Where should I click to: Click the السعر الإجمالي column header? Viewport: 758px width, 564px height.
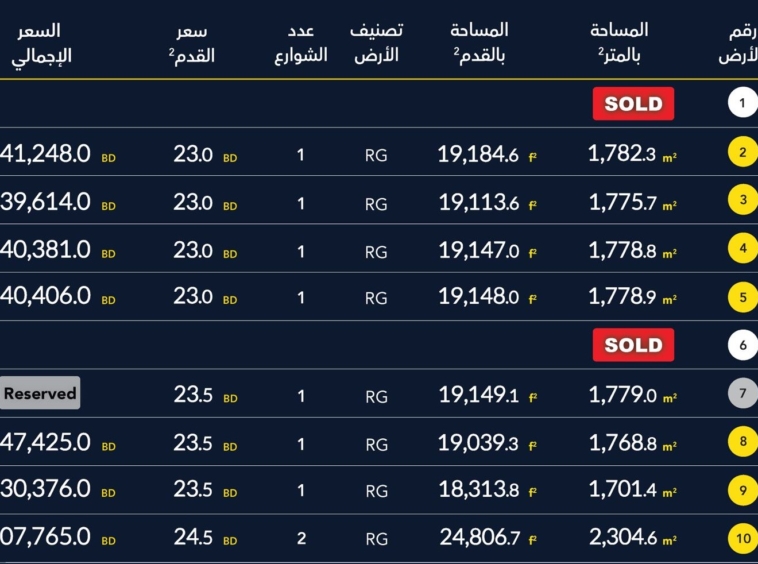click(41, 44)
